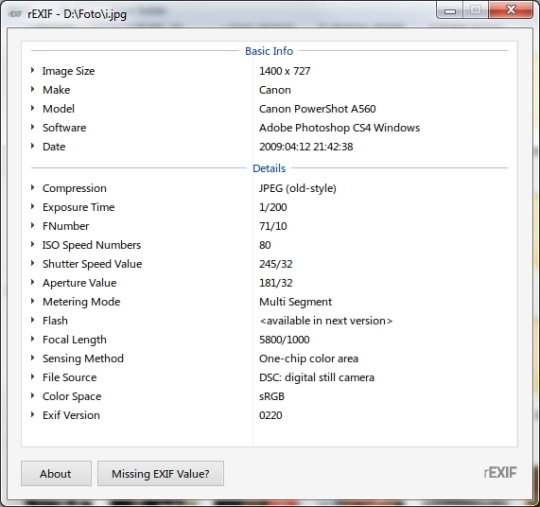Expand the Compression row arrow

tap(32, 188)
